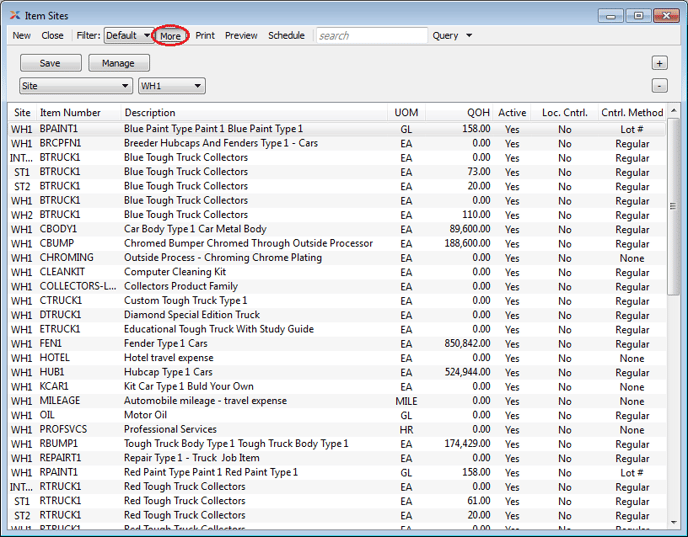Sort by the Item Number column header
This screenshot has height=537, width=688.
[70, 113]
